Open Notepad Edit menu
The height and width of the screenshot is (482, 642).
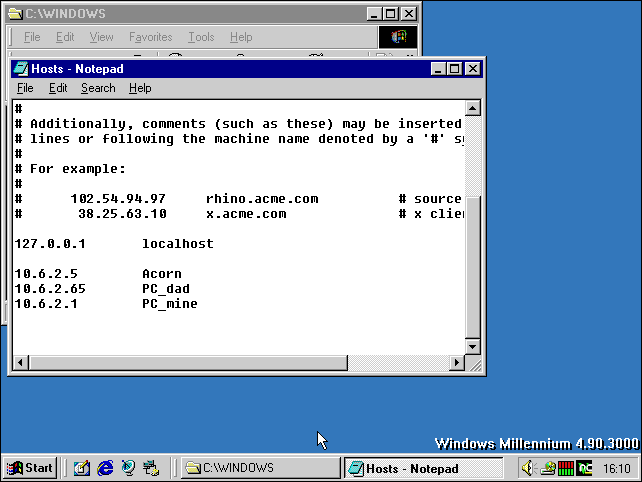(58, 88)
